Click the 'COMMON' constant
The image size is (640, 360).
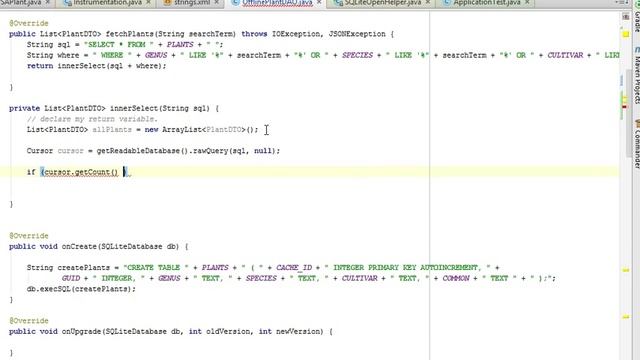[x=456, y=278]
